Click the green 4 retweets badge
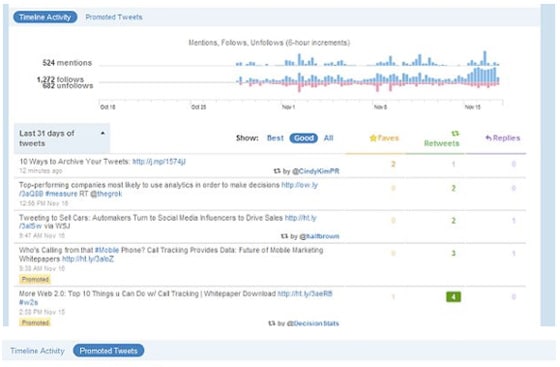Screen dimensions: 560x367 click(453, 297)
